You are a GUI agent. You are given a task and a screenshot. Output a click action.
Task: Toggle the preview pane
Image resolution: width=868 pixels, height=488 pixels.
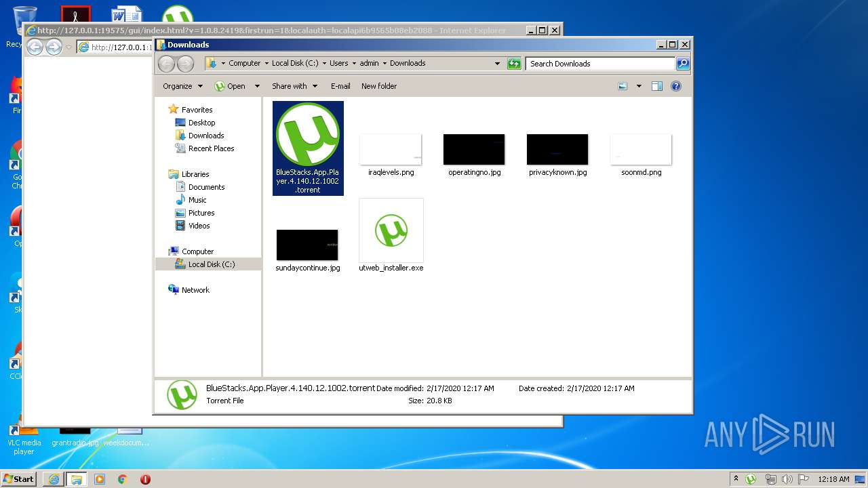656,86
